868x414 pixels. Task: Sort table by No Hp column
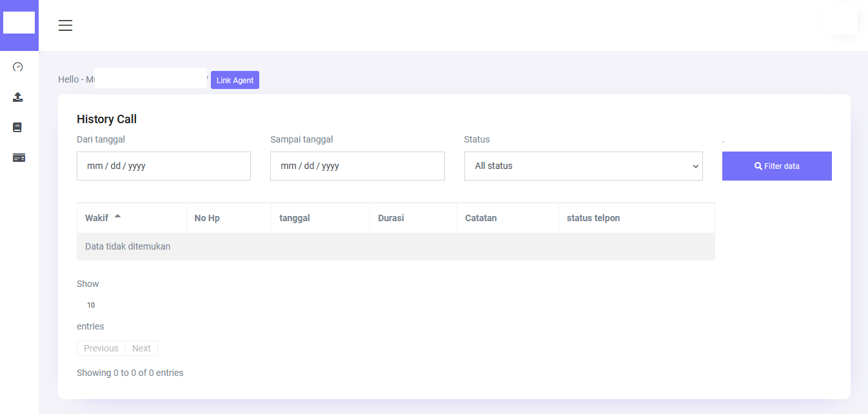(207, 218)
